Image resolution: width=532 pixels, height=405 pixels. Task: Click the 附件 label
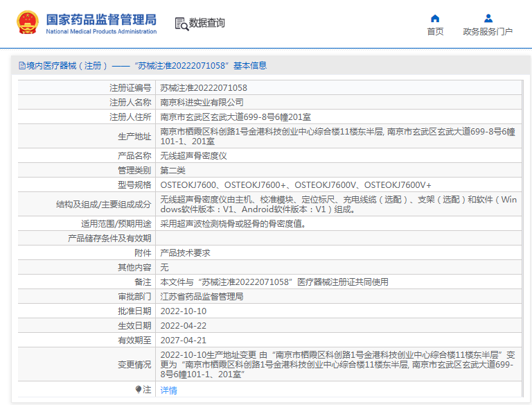[143, 253]
